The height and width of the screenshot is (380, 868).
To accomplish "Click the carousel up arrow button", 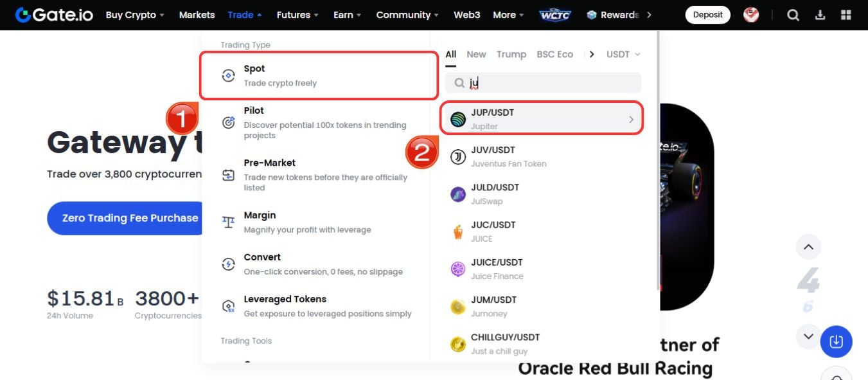I will [x=808, y=247].
